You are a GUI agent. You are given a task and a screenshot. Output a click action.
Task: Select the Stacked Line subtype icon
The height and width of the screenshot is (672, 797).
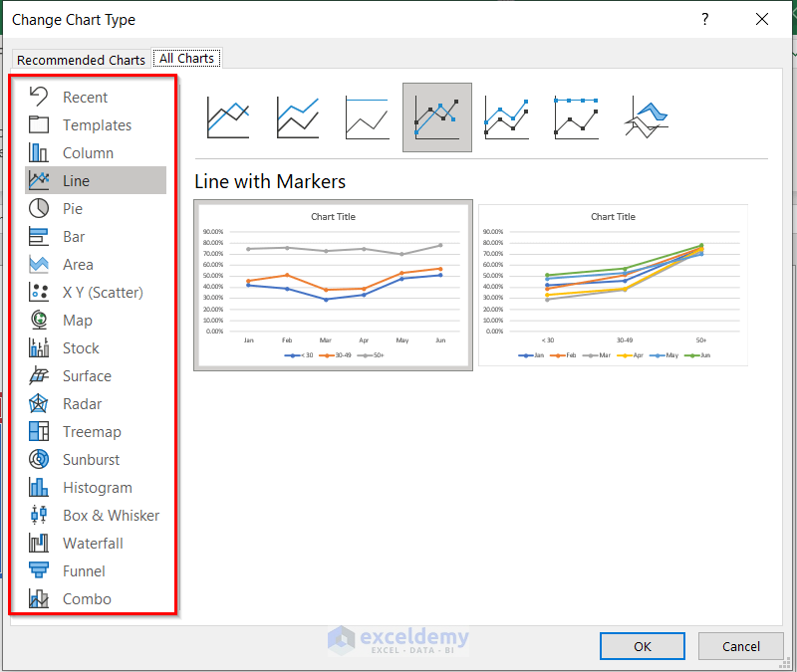point(298,117)
